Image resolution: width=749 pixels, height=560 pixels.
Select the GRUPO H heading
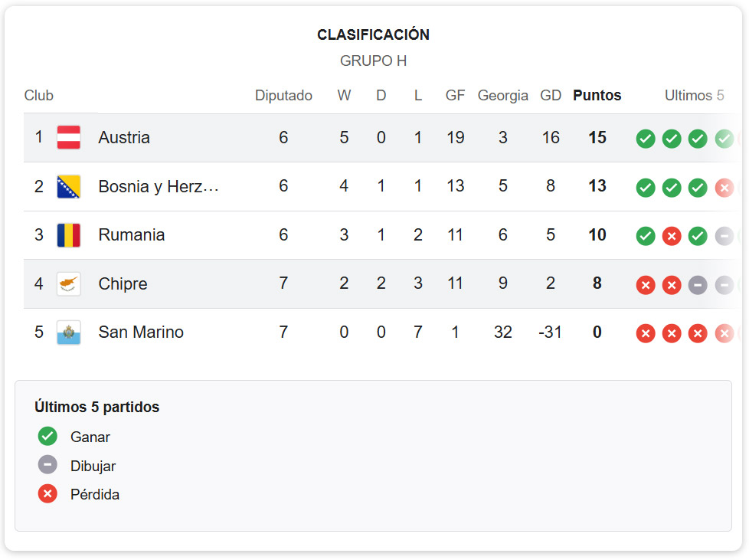tap(374, 61)
